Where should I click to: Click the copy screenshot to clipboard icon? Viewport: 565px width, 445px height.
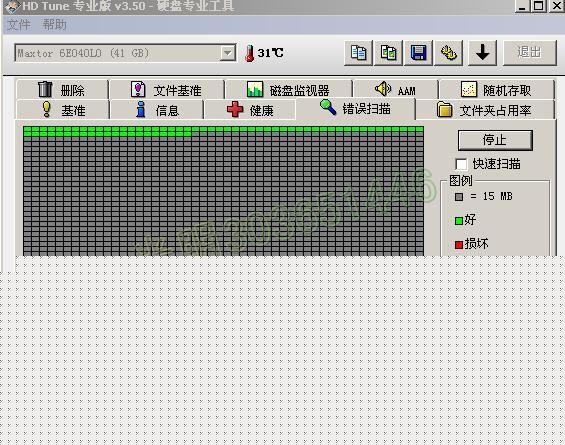tap(388, 53)
